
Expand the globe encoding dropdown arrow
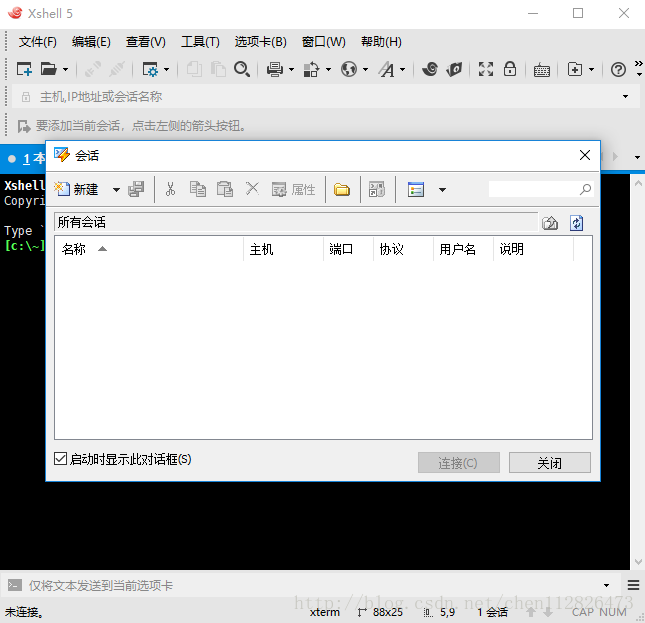[x=365, y=69]
